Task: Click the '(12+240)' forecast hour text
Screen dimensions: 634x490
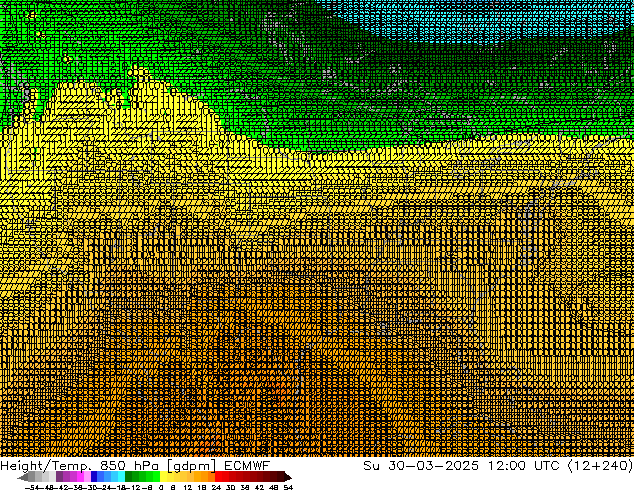Action: coord(600,466)
